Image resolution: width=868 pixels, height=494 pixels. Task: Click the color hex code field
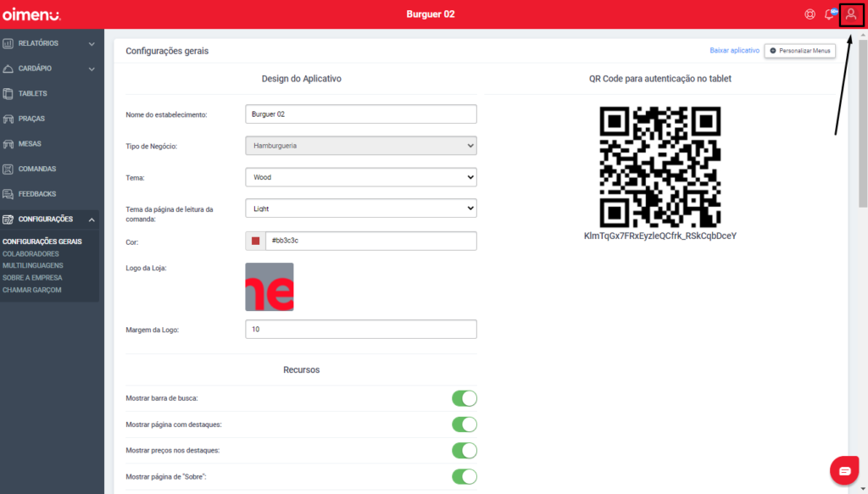click(x=371, y=241)
